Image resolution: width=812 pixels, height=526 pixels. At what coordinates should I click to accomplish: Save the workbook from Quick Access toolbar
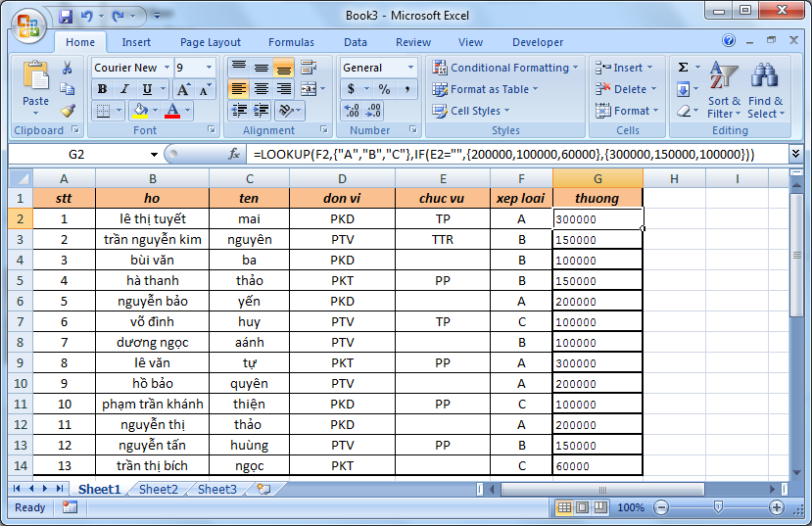pos(66,16)
